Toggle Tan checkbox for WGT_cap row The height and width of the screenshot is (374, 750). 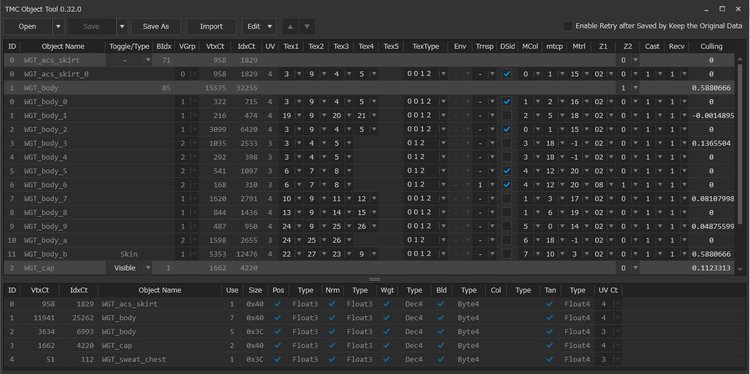click(550, 345)
